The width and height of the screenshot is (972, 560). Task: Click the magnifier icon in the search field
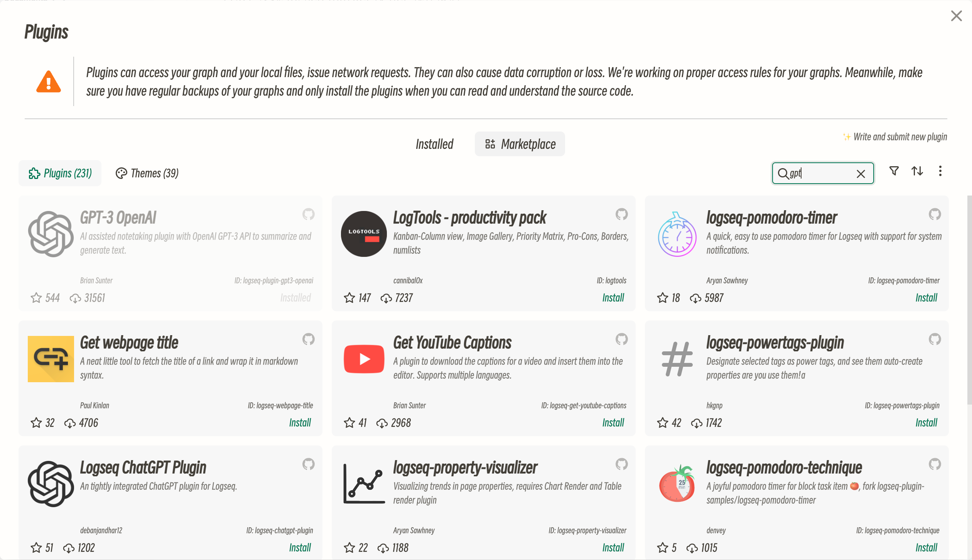pyautogui.click(x=783, y=174)
